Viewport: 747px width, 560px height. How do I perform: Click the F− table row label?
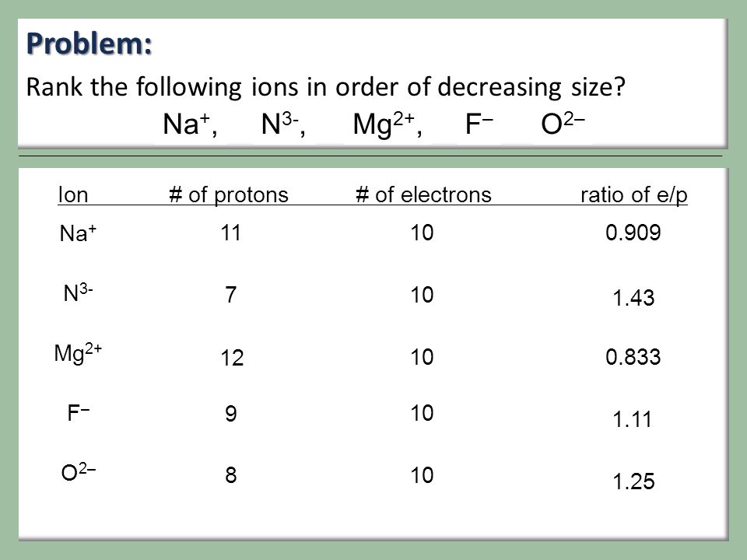[78, 413]
